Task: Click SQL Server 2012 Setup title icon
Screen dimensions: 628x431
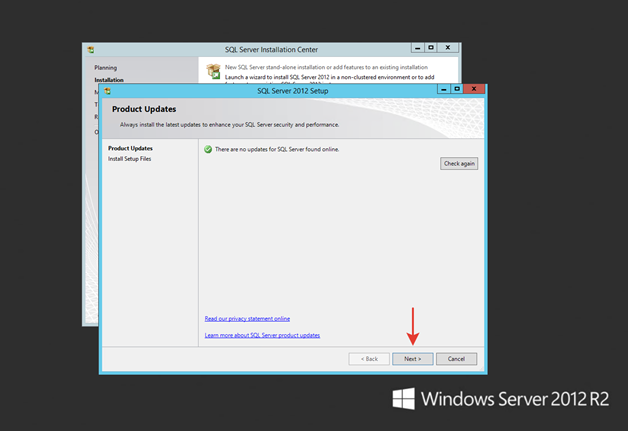Action: 107,91
